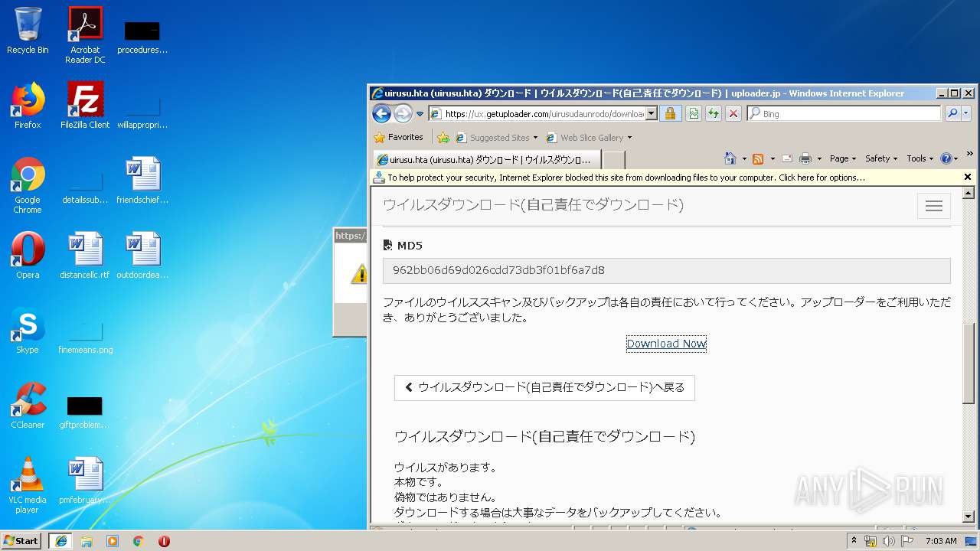Expand the Home button dropdown arrow
This screenshot has height=551, width=980.
[x=744, y=159]
